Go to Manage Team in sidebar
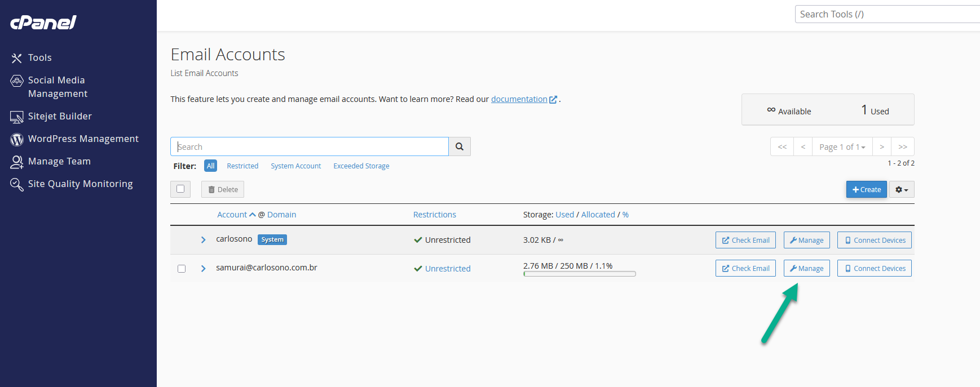This screenshot has height=387, width=980. 59,161
